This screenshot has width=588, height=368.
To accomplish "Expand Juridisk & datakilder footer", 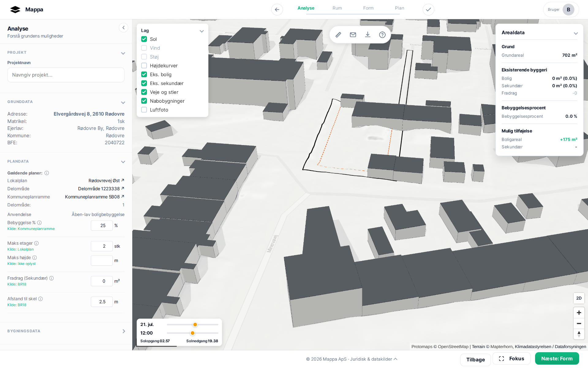I will (x=374, y=359).
